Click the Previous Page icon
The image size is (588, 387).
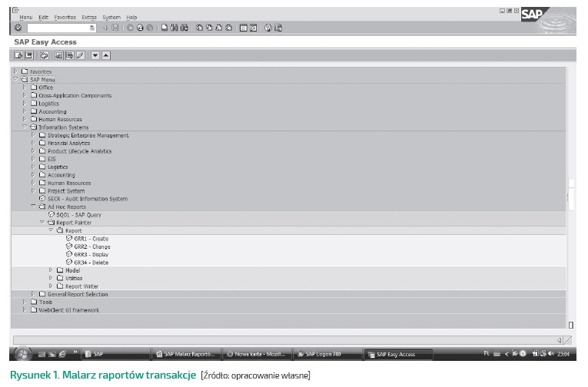click(209, 28)
